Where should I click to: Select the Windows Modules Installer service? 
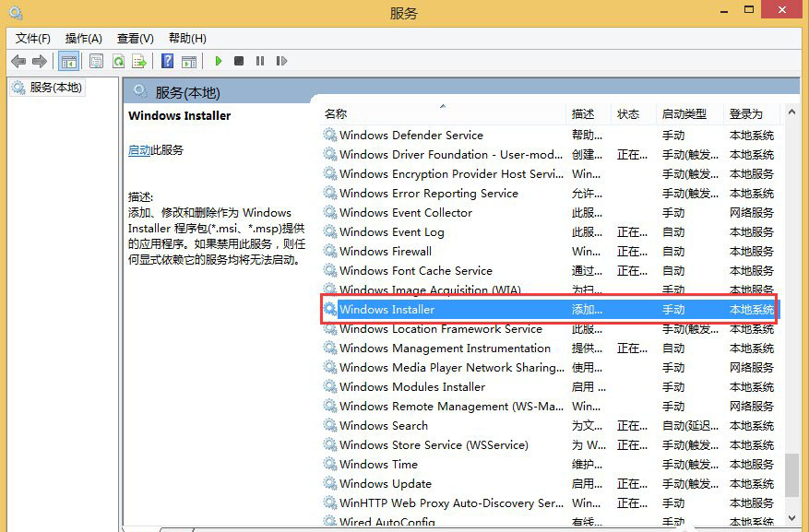pyautogui.click(x=549, y=386)
